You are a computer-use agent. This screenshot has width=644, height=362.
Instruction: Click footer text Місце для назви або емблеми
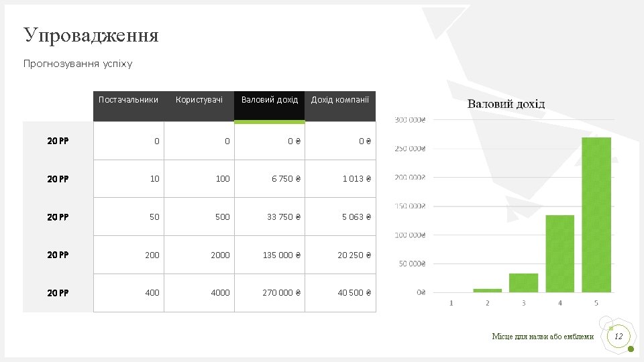click(543, 337)
